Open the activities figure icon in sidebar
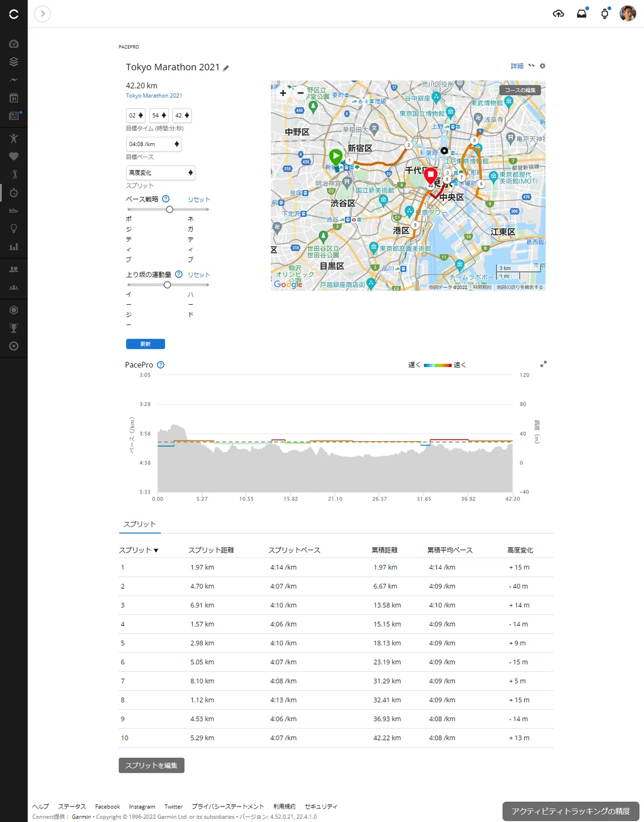The height and width of the screenshot is (822, 644). [14, 138]
